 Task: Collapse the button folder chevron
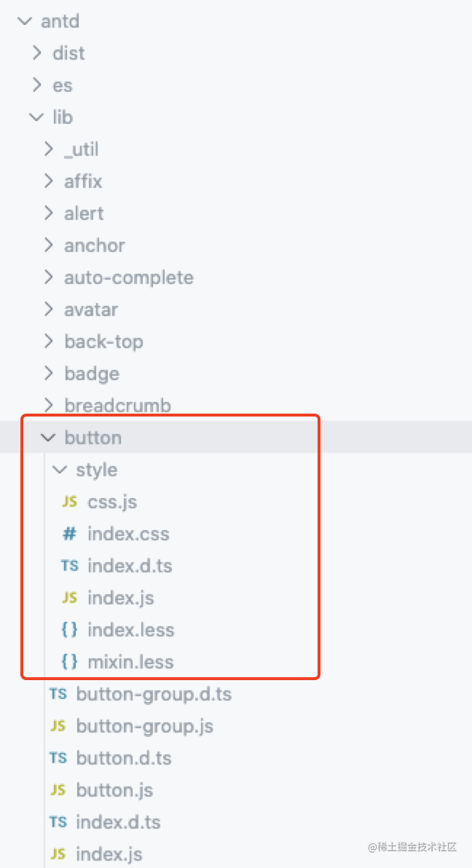49,438
